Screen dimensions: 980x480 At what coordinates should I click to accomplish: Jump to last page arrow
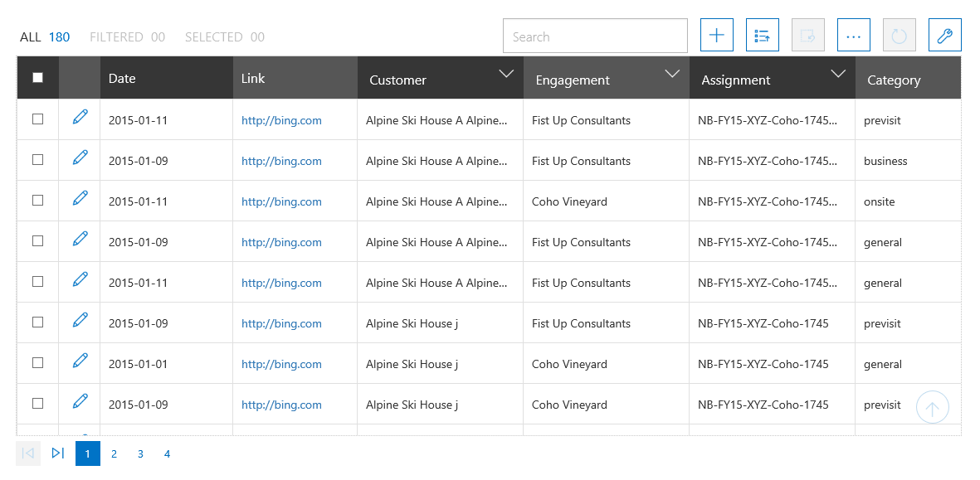click(x=58, y=453)
